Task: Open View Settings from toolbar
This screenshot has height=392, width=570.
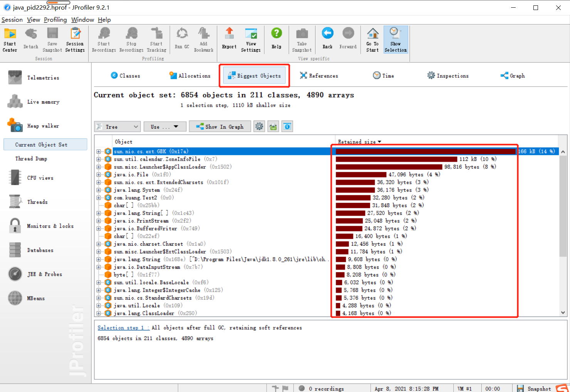Action: 251,40
